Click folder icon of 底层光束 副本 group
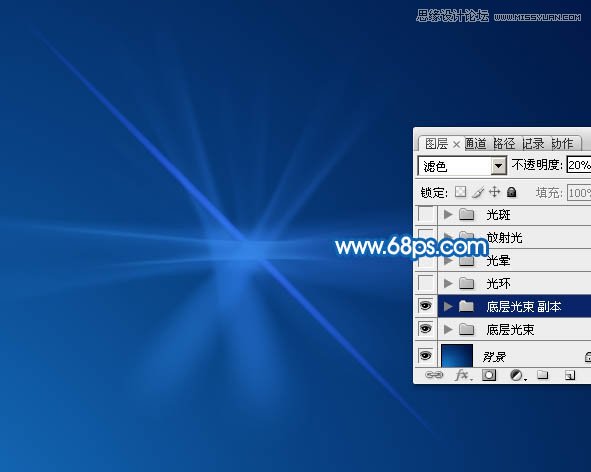 click(x=467, y=306)
